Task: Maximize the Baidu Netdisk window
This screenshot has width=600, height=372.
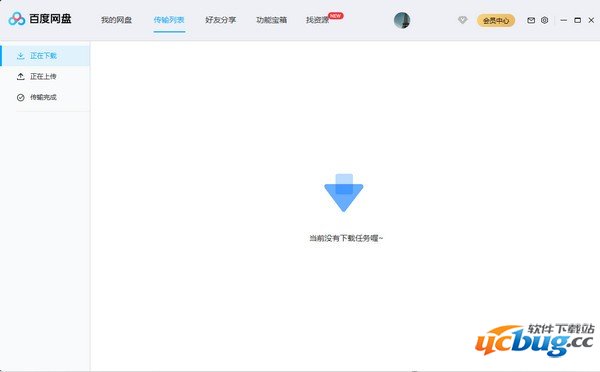Action: [x=577, y=20]
